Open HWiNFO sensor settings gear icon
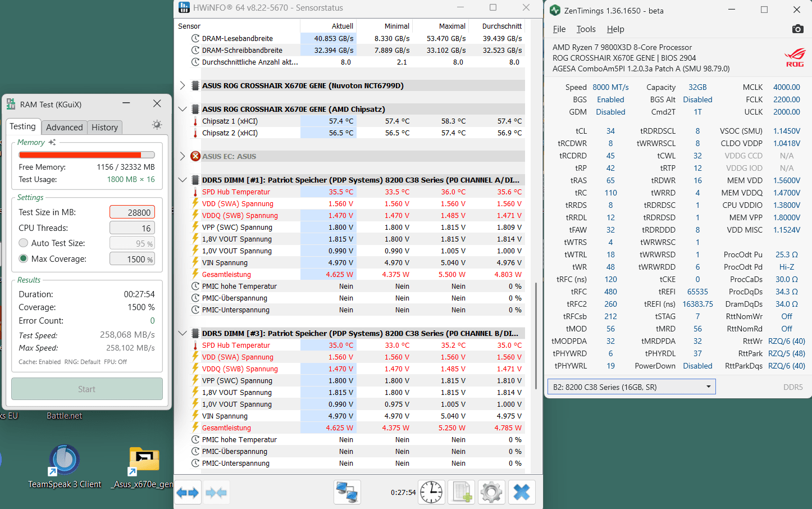The image size is (812, 509). point(491,493)
